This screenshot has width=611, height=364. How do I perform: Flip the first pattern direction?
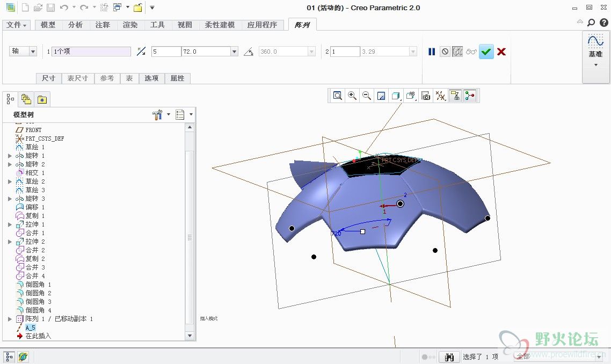coord(141,52)
